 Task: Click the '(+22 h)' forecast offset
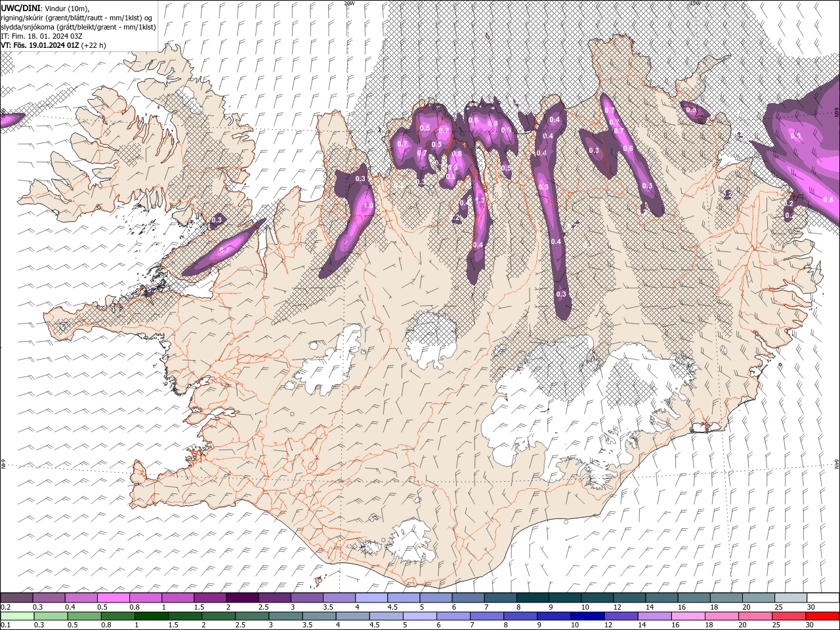point(94,45)
